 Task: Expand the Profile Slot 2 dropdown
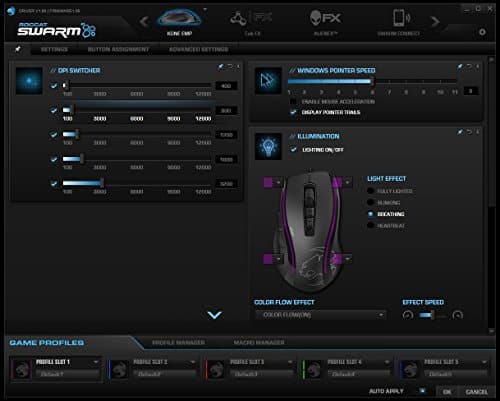click(x=193, y=362)
